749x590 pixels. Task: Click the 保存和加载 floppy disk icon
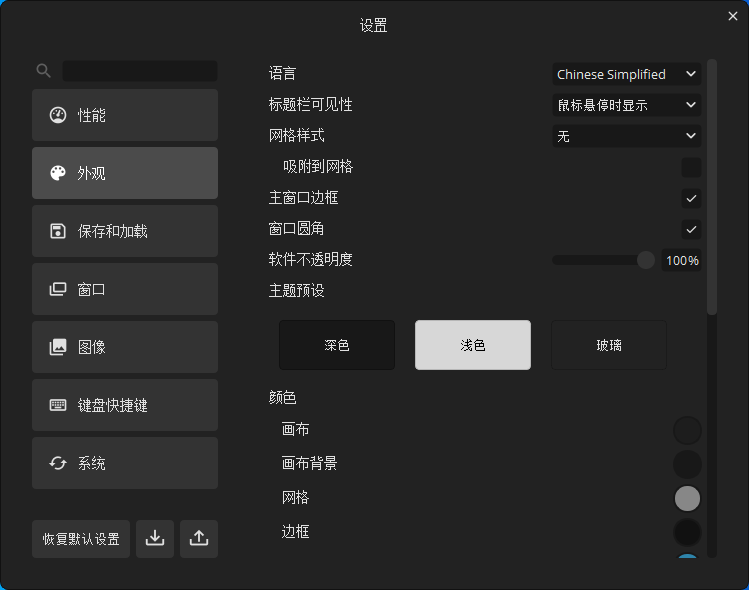pos(58,231)
